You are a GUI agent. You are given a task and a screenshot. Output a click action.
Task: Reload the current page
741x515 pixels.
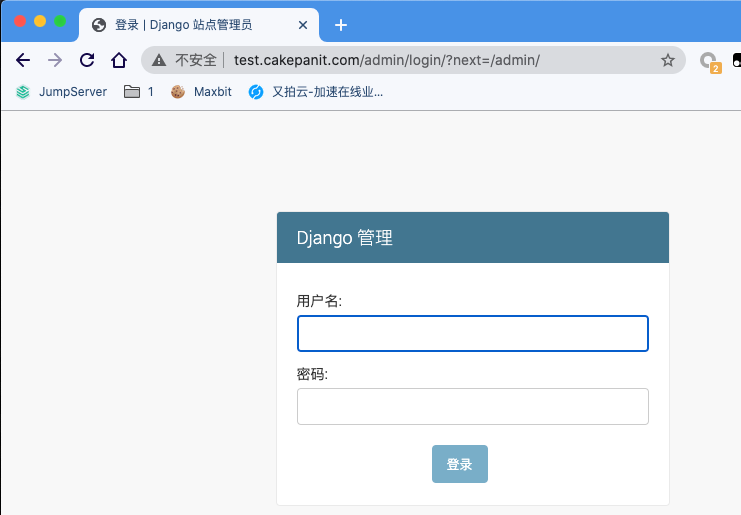[87, 60]
